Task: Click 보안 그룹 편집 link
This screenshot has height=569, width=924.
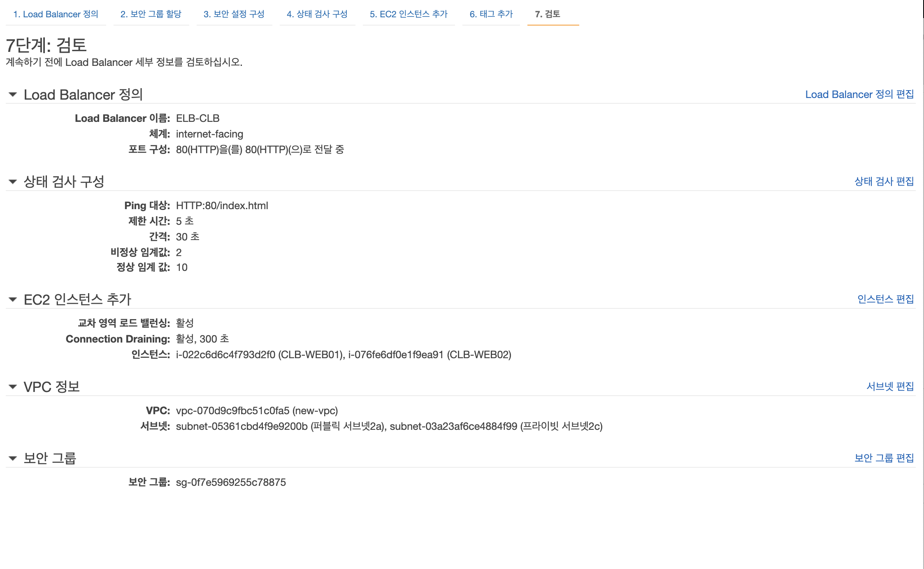Action: tap(884, 458)
